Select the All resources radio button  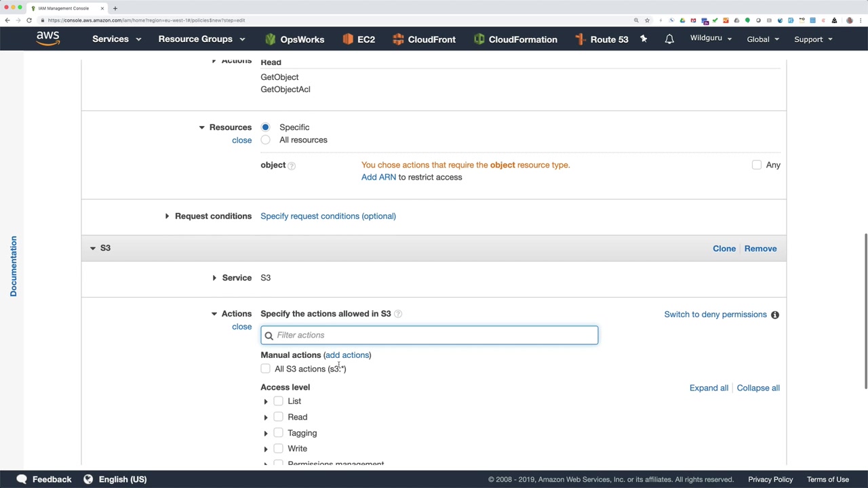point(265,140)
